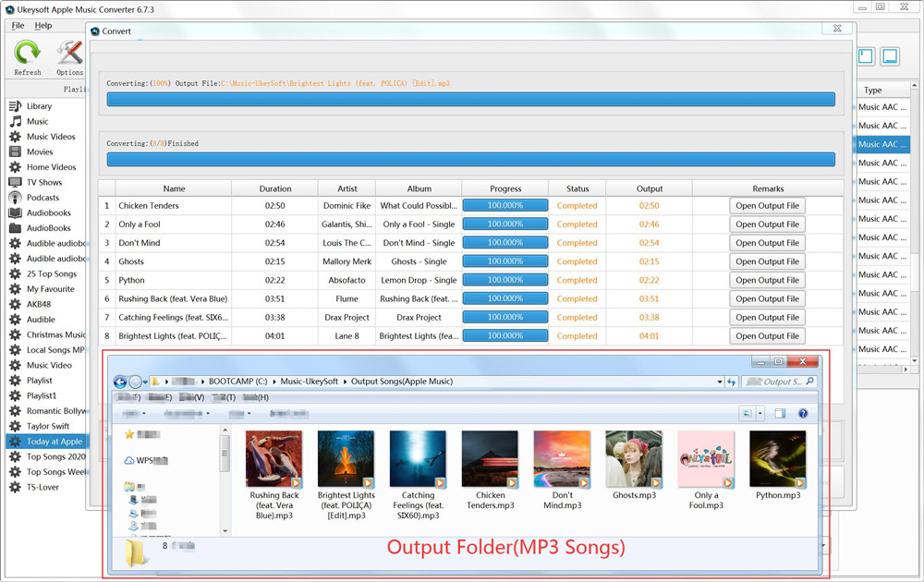Viewport: 924px width, 582px height.
Task: Click the WPS cloud icon in Explorer sidebar
Action: coord(129,460)
